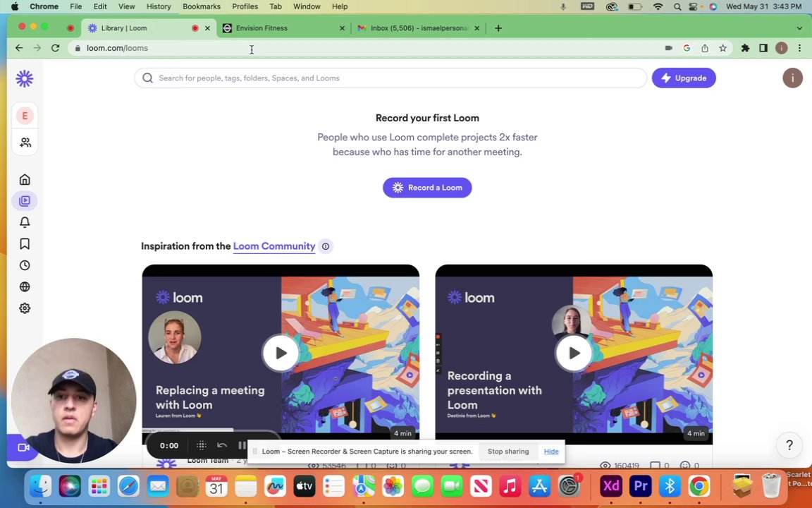Viewport: 812px width, 508px height.
Task: Go back in Chrome
Action: tap(19, 48)
